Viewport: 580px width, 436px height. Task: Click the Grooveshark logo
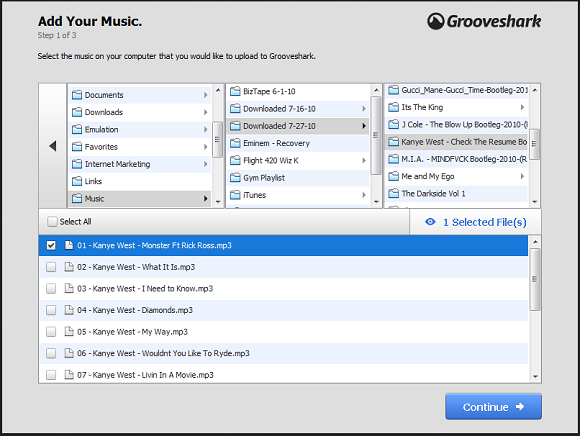click(x=484, y=21)
